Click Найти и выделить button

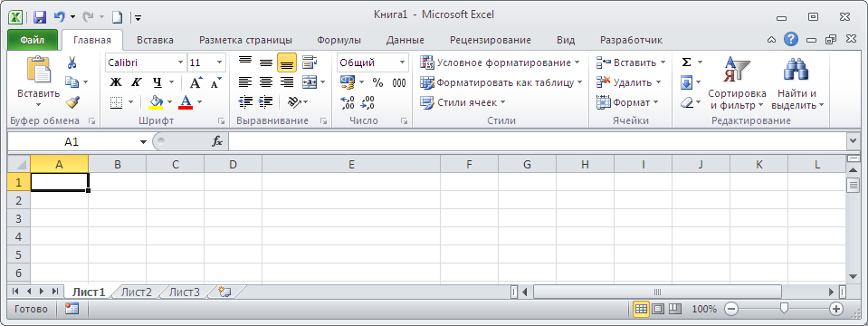click(797, 83)
